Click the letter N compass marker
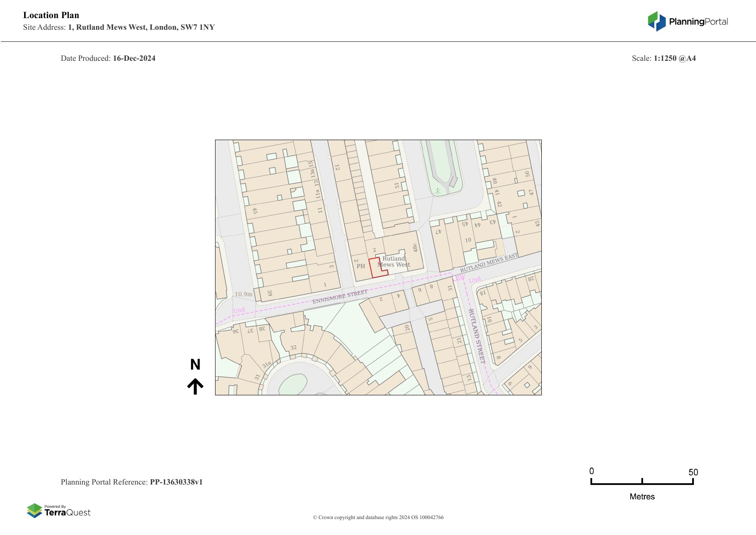 tap(195, 365)
